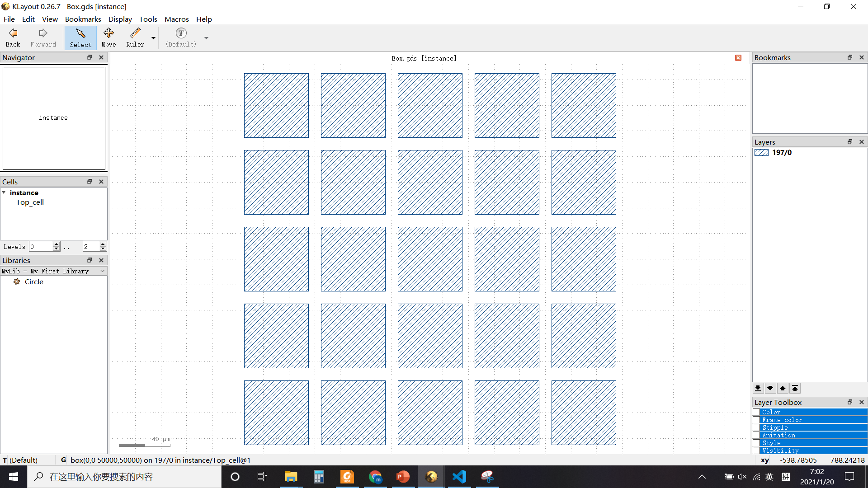Click the 197/0 layer swatch
Image resolution: width=868 pixels, height=488 pixels.
tap(761, 153)
